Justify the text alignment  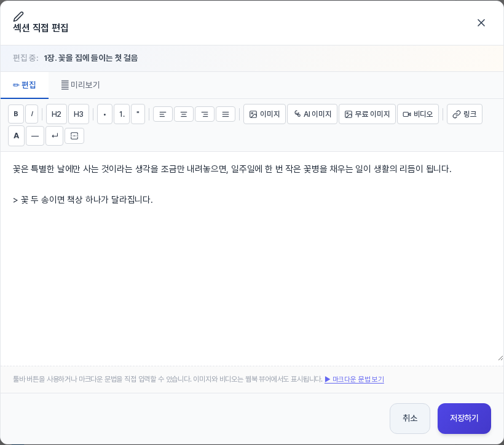[x=226, y=114]
